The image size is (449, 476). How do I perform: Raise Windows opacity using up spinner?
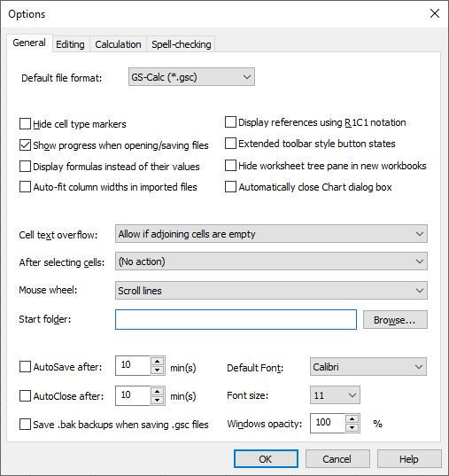[x=352, y=419]
